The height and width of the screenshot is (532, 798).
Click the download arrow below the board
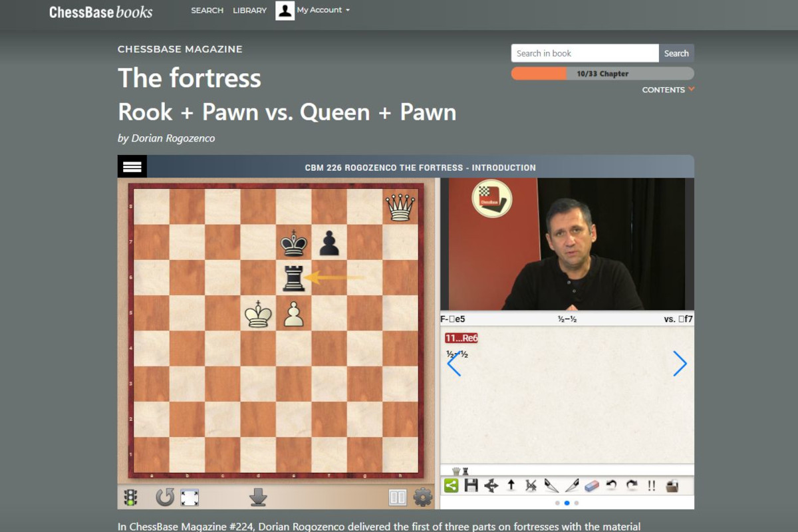pos(258,497)
